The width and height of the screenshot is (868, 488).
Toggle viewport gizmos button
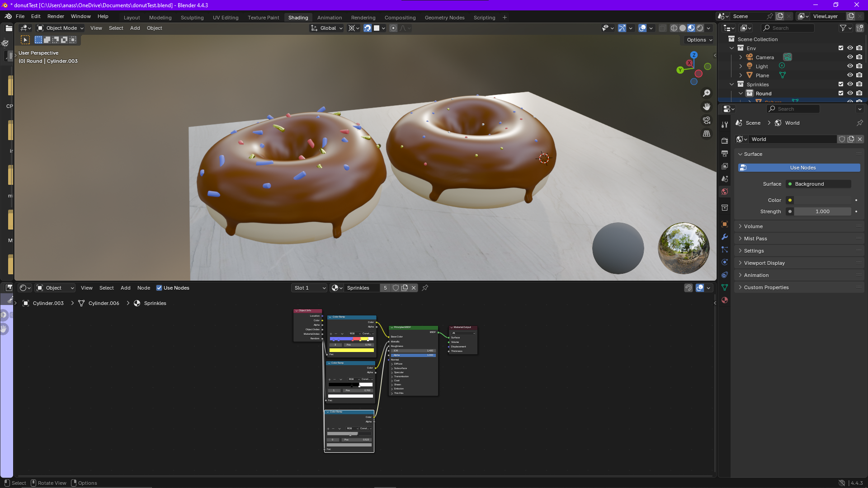(622, 28)
